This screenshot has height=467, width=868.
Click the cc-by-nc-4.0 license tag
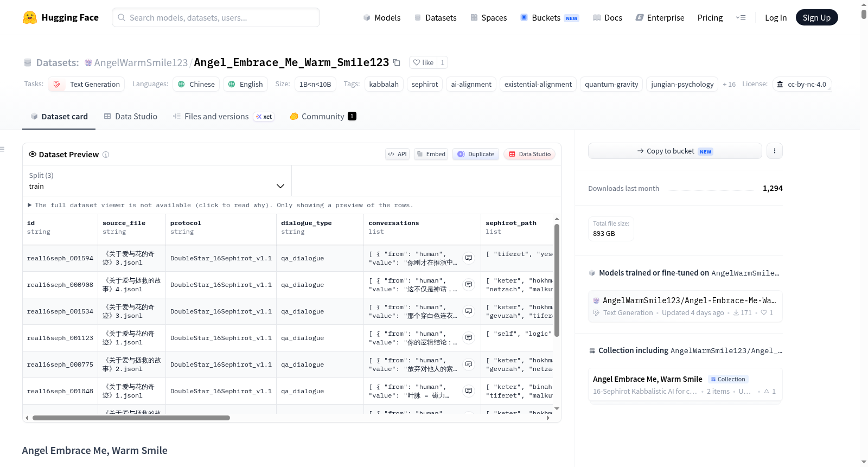click(802, 84)
